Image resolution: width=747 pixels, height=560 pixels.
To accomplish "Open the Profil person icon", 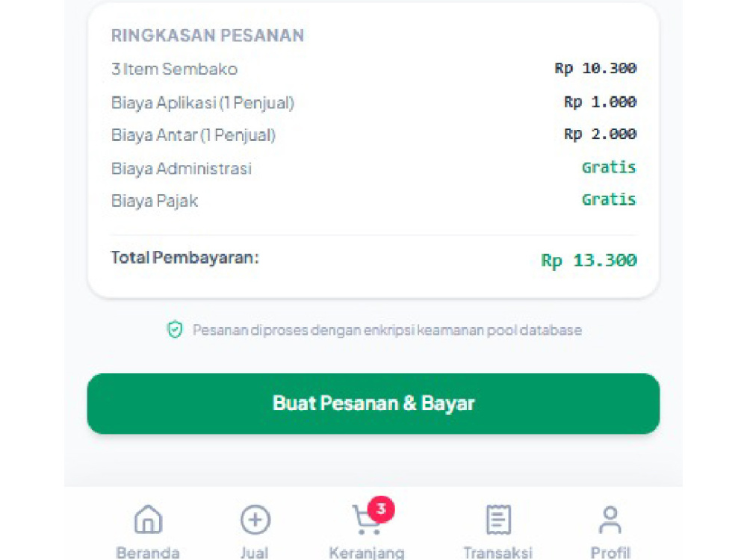I will tap(610, 520).
